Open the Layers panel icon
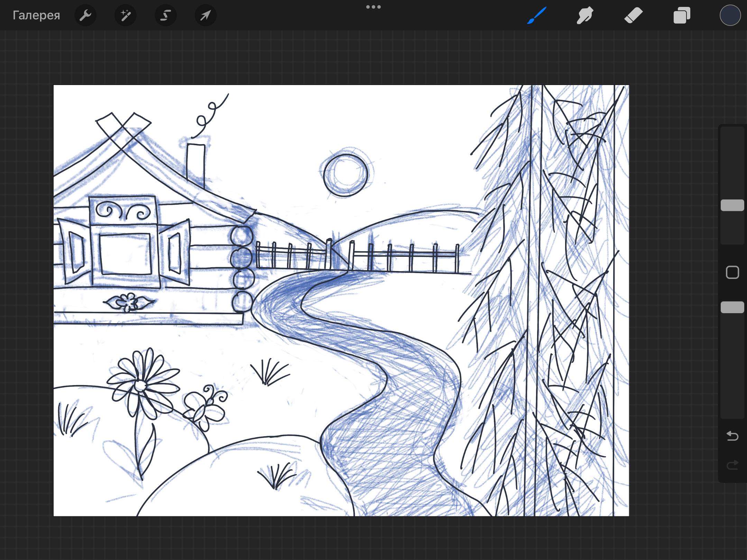This screenshot has width=747, height=560. (682, 15)
